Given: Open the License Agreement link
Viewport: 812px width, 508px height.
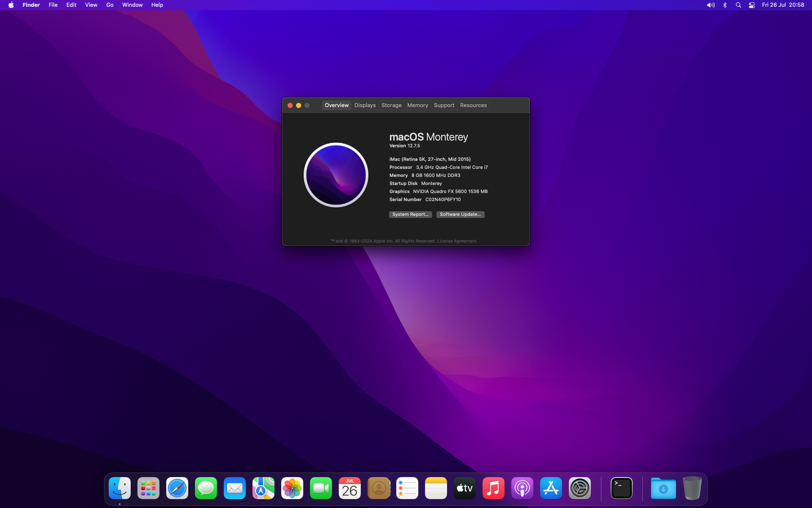Looking at the screenshot, I should pos(456,241).
